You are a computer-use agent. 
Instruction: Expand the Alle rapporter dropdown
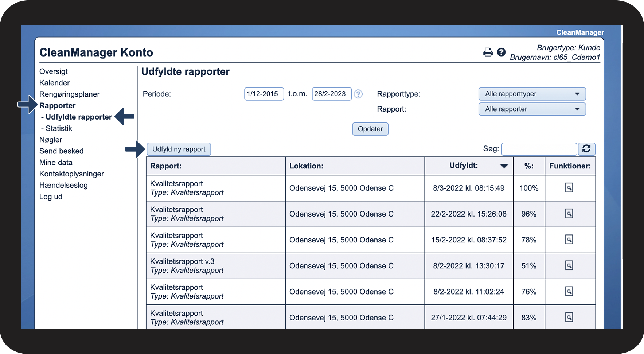(x=532, y=109)
